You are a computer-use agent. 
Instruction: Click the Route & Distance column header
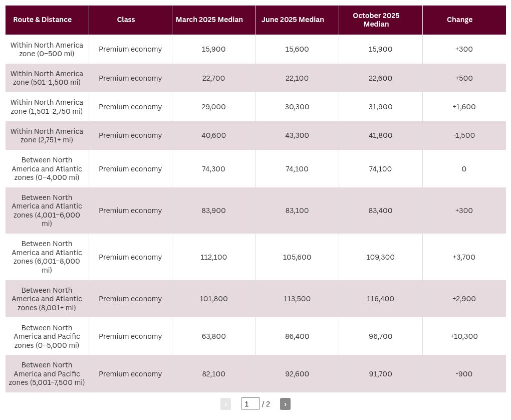(x=43, y=20)
